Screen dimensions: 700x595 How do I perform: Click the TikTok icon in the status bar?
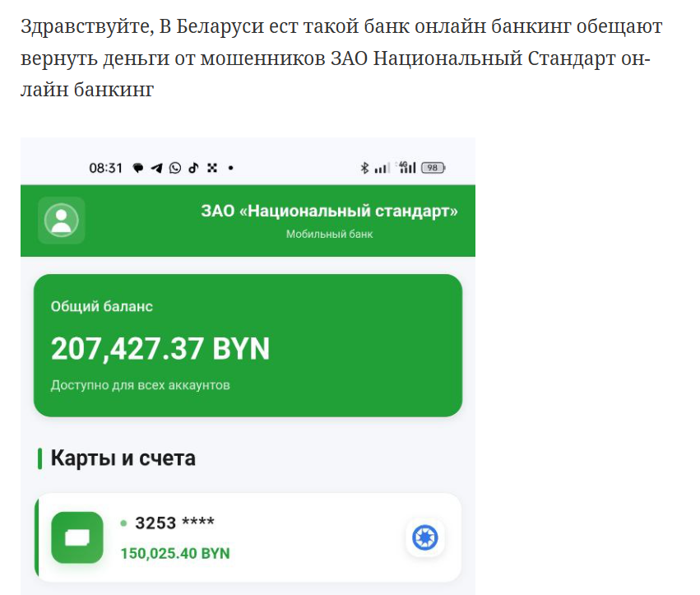tap(193, 168)
